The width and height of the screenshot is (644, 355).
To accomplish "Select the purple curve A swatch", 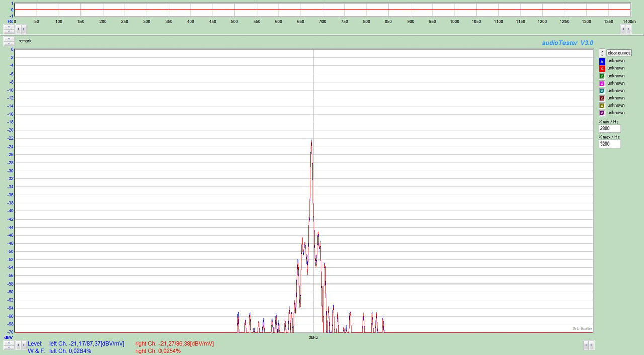I will click(602, 113).
